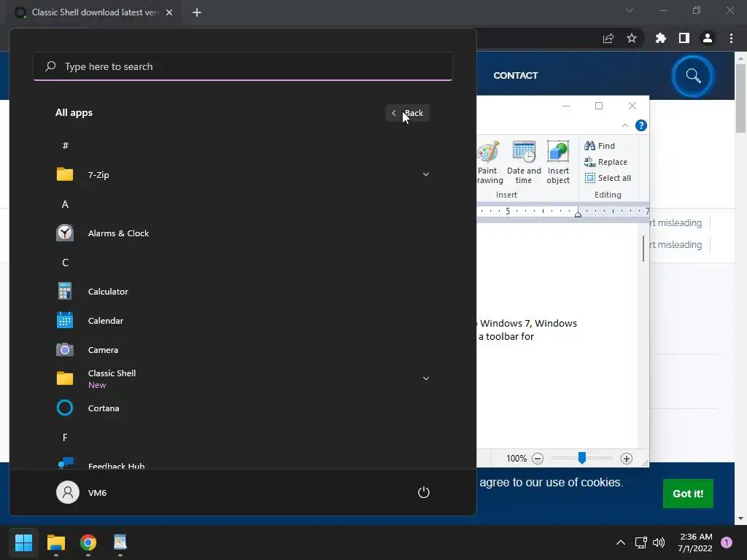Open Chrome three-dot menu
747x560 pixels.
(731, 38)
